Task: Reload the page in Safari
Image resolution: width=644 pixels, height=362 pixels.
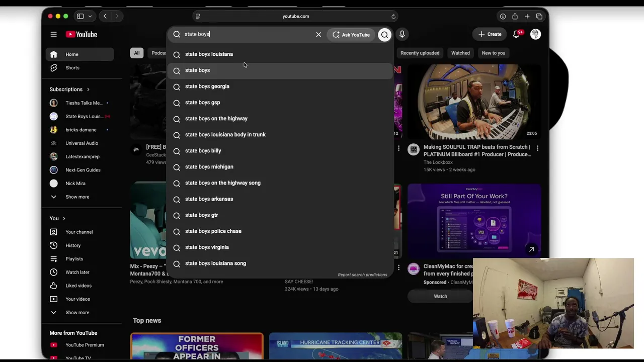Action: point(393,16)
